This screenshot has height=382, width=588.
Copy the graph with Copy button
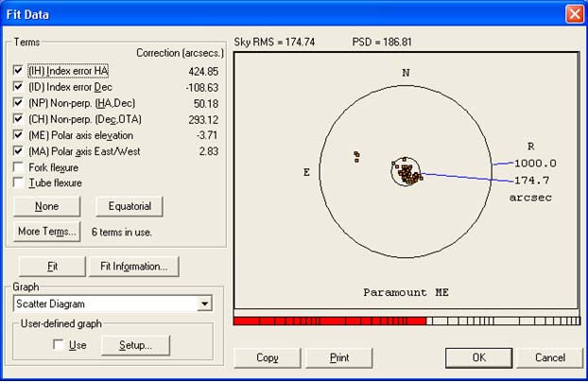(x=267, y=358)
